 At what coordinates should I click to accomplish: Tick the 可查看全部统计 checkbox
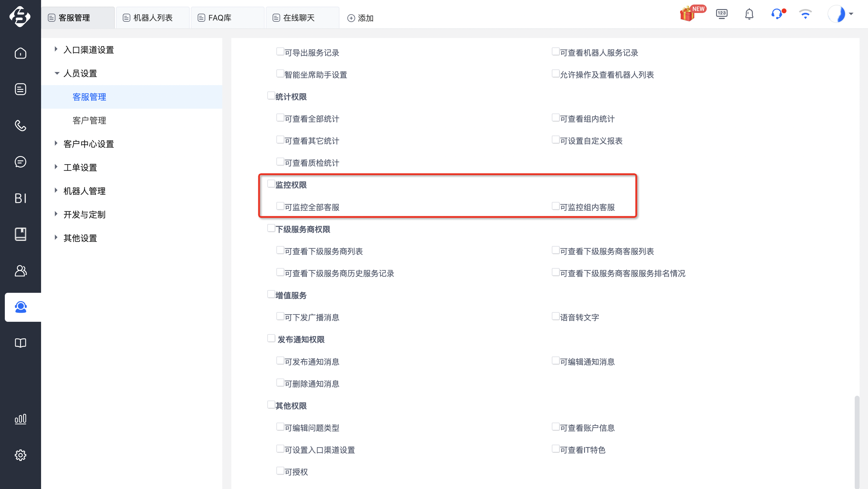pos(280,118)
